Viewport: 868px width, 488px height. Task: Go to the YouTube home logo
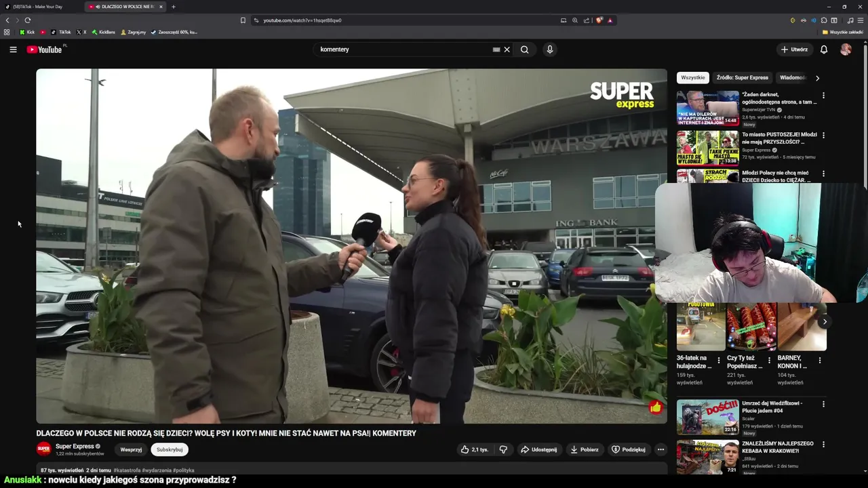(44, 49)
